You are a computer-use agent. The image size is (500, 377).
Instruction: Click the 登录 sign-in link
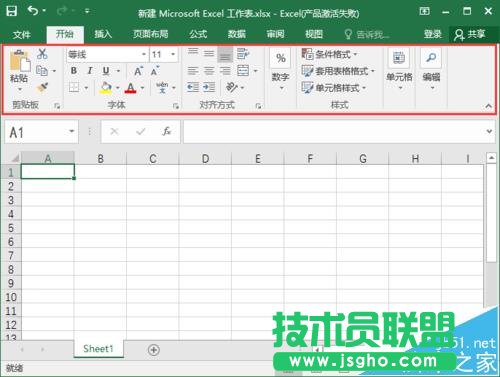433,34
